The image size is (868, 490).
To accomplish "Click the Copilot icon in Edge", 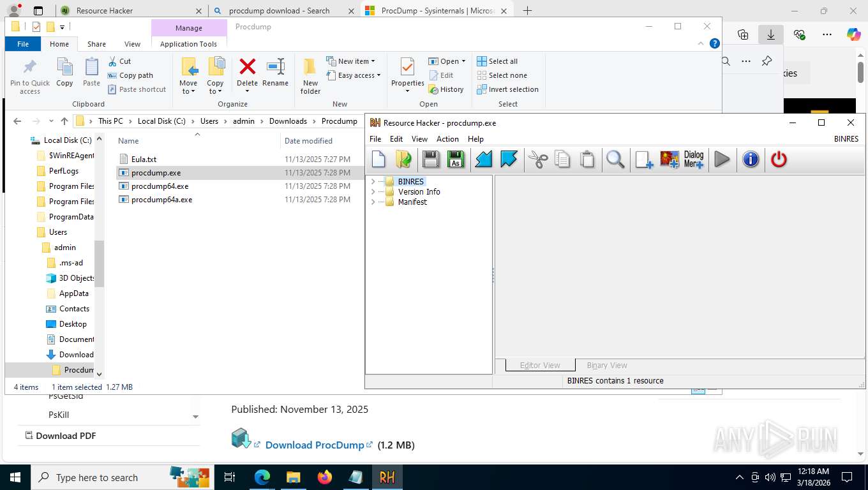I will tap(854, 35).
